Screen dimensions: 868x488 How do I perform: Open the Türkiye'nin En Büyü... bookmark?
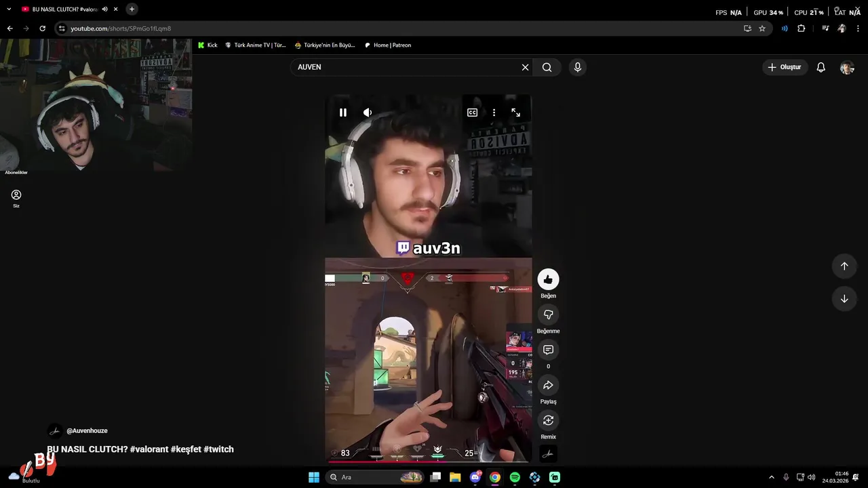[x=325, y=45]
